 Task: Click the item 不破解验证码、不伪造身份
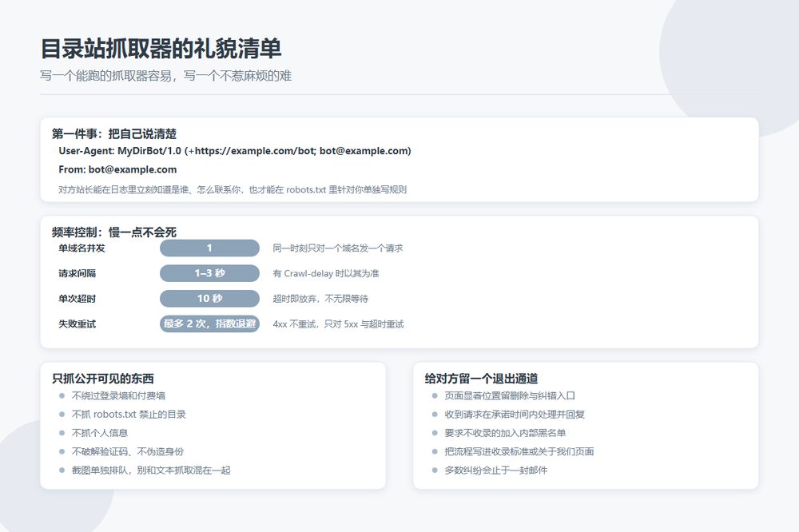click(128, 451)
